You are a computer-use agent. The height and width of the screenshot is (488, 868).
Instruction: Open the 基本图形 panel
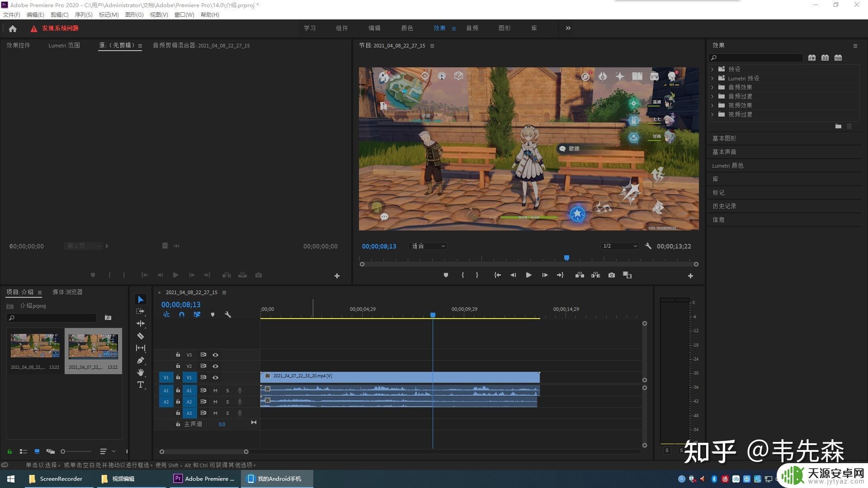click(x=724, y=138)
